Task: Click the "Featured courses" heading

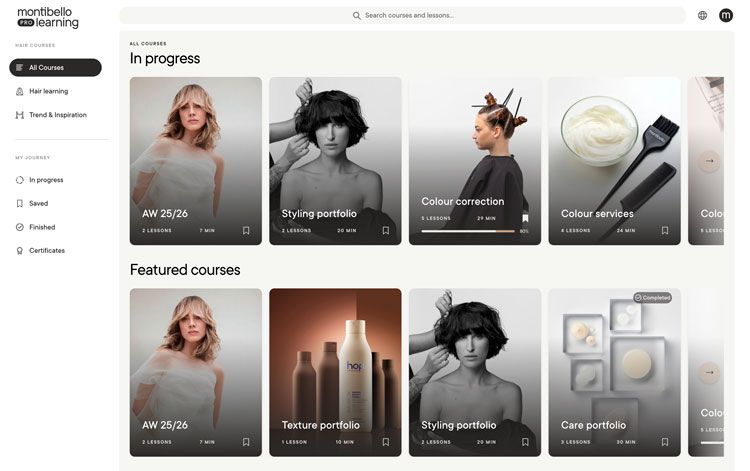Action: (185, 270)
